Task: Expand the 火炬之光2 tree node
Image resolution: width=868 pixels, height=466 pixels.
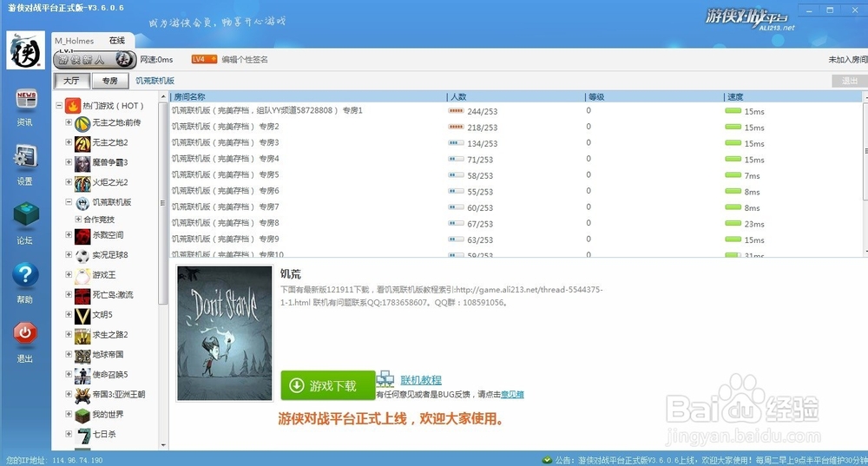Action: [69, 182]
